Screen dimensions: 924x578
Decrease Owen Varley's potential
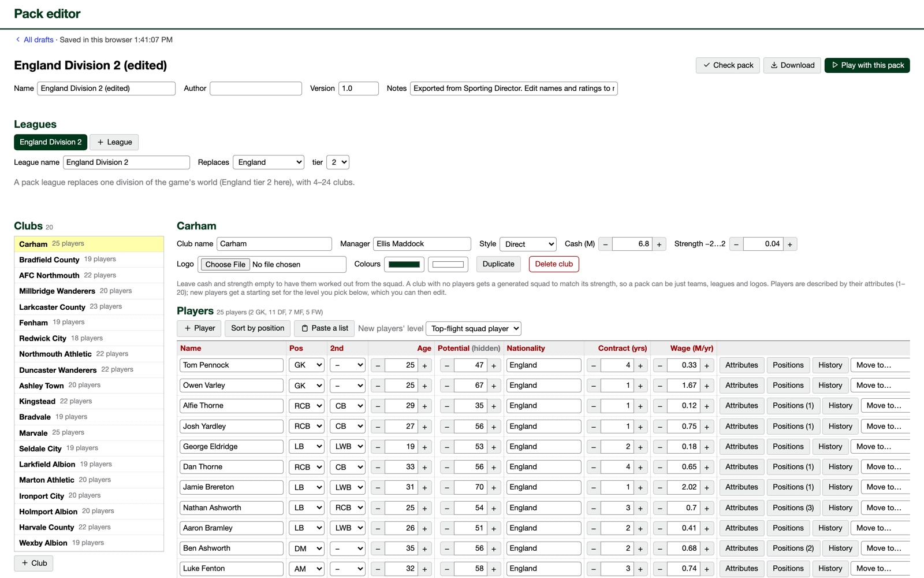pos(447,386)
